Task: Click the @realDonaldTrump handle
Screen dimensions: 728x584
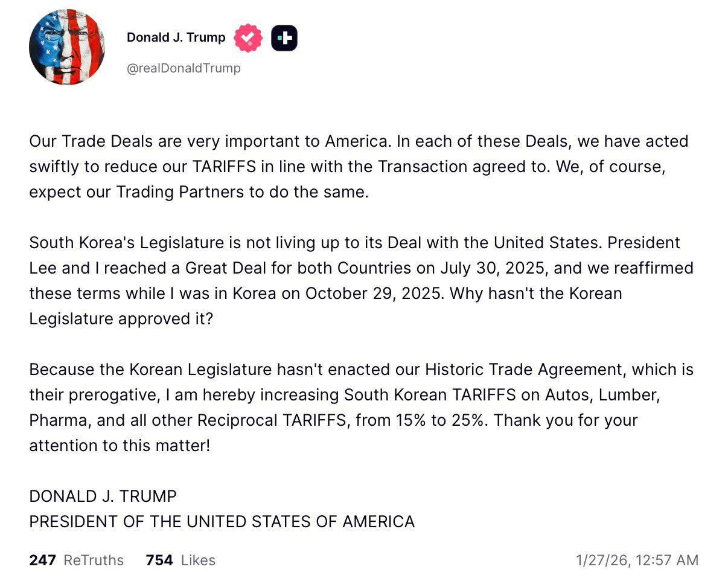Action: point(184,68)
